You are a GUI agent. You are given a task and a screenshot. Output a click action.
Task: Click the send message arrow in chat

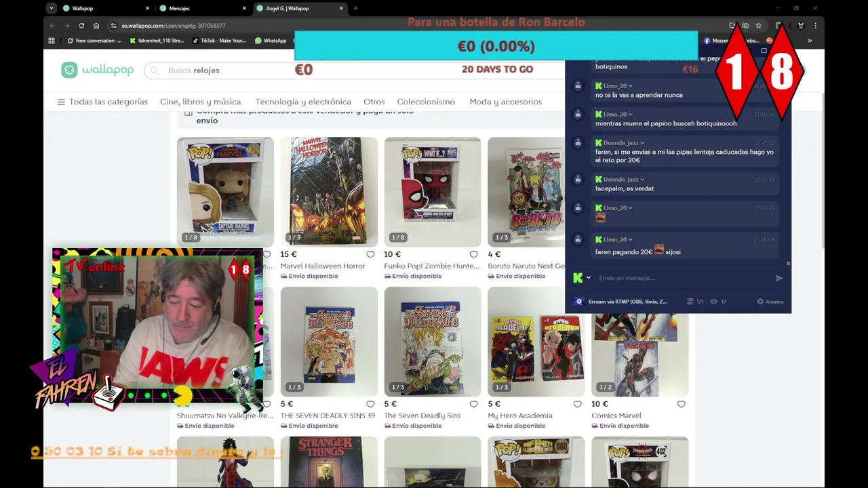point(779,278)
